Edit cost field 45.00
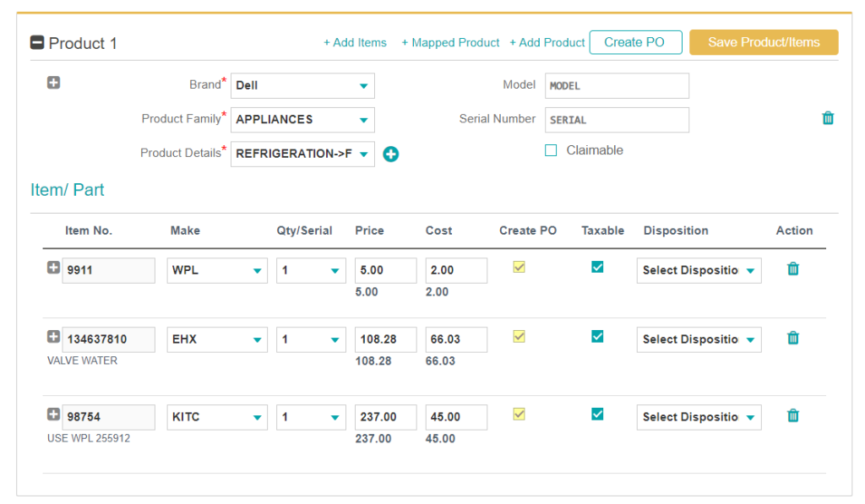Screen dimensions: 865x504 pos(456,417)
